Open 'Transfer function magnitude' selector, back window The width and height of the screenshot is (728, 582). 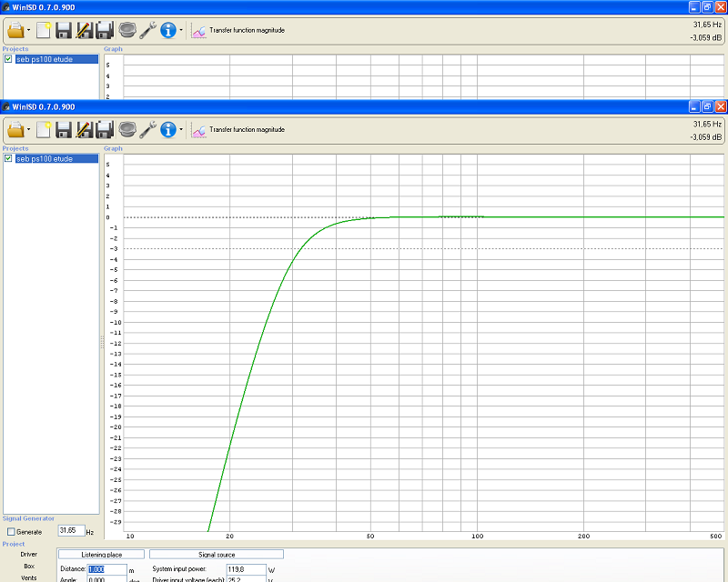[x=247, y=30]
